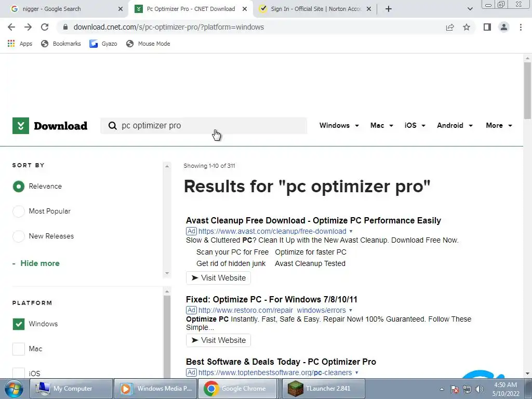Bookmark this page with the star icon
532x399 pixels.
click(x=467, y=27)
